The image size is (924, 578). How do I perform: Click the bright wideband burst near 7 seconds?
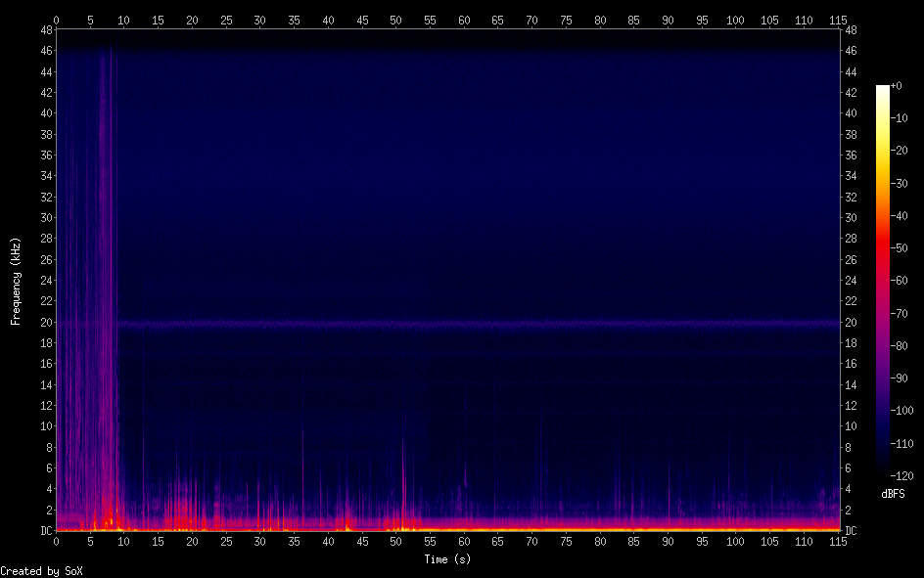click(x=104, y=293)
